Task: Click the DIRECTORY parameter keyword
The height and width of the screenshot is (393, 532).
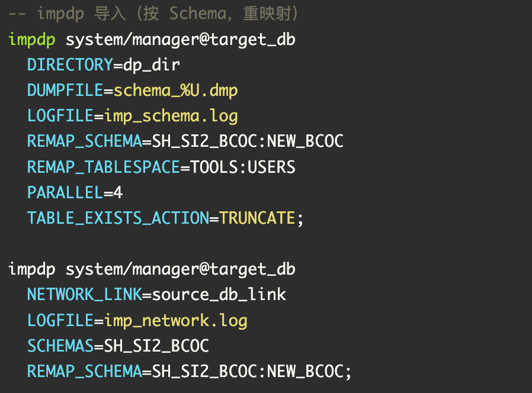Action: pos(70,65)
